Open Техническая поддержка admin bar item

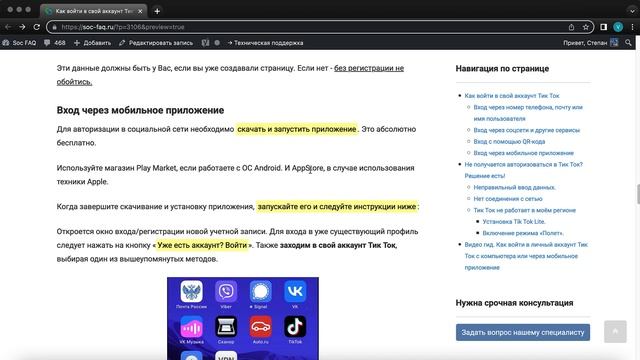[x=265, y=42]
